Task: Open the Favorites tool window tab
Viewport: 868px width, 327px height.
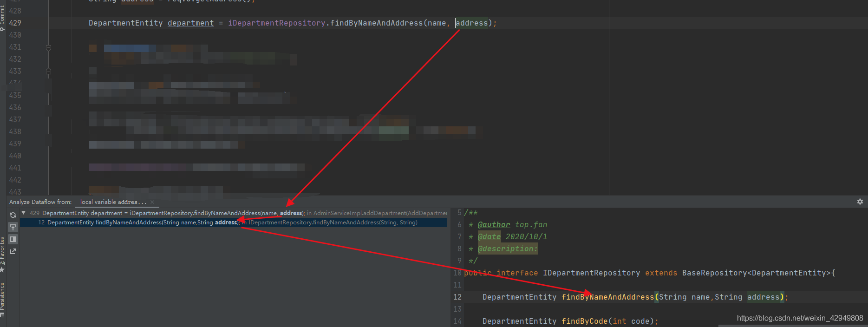Action: 2,254
